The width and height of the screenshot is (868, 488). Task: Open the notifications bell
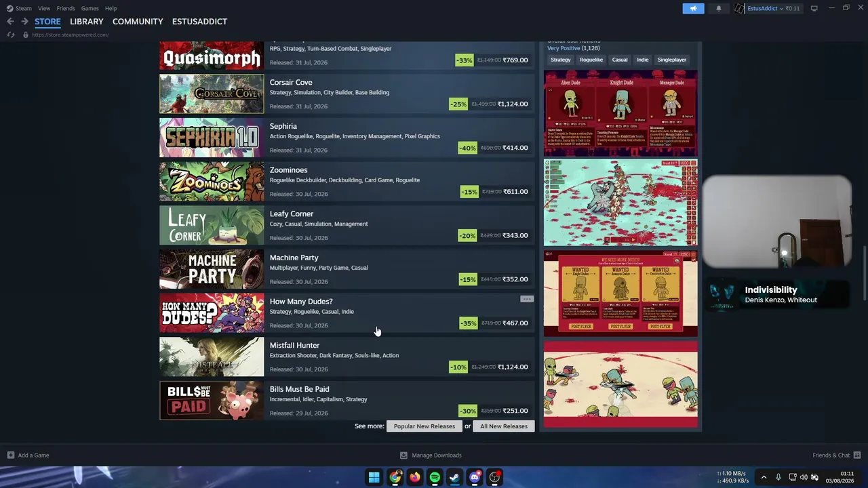(719, 8)
